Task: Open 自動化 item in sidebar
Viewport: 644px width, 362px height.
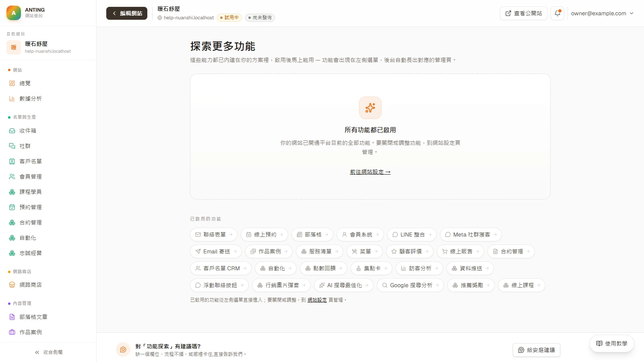Action: click(48, 238)
